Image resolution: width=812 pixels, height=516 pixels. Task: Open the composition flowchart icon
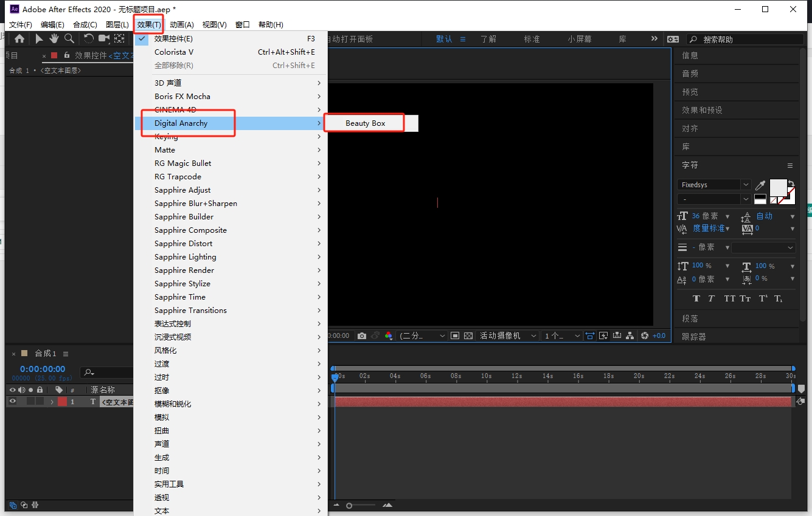630,335
